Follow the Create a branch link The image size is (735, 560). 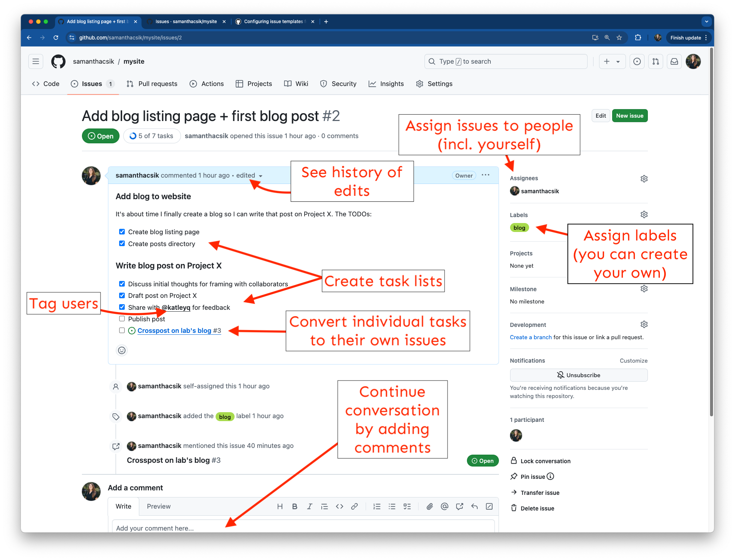pyautogui.click(x=531, y=337)
